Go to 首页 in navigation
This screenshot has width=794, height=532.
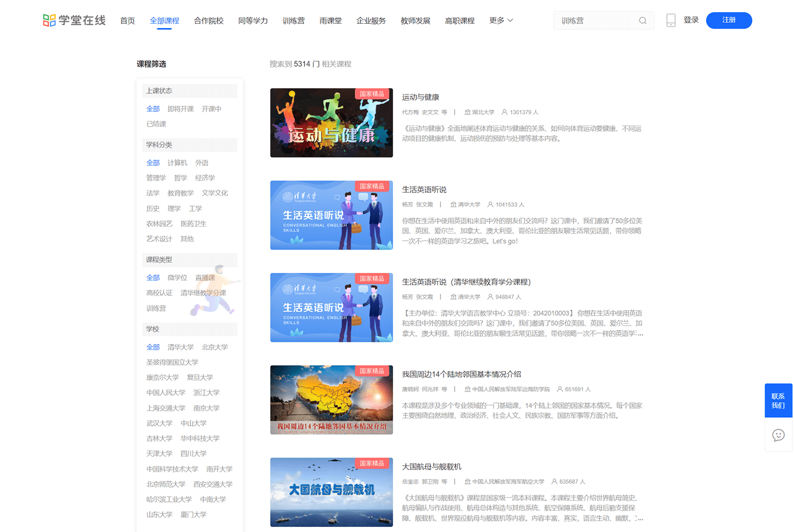128,21
